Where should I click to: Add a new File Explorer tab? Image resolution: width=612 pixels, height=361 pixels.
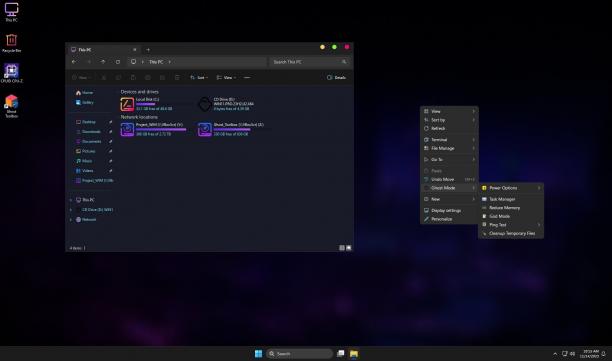pyautogui.click(x=148, y=50)
